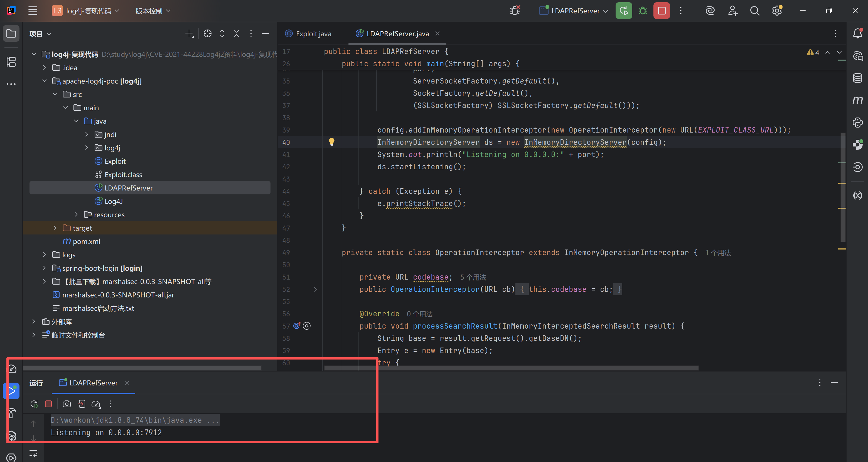Toggle soft-wrap icon in run console

tap(33, 453)
